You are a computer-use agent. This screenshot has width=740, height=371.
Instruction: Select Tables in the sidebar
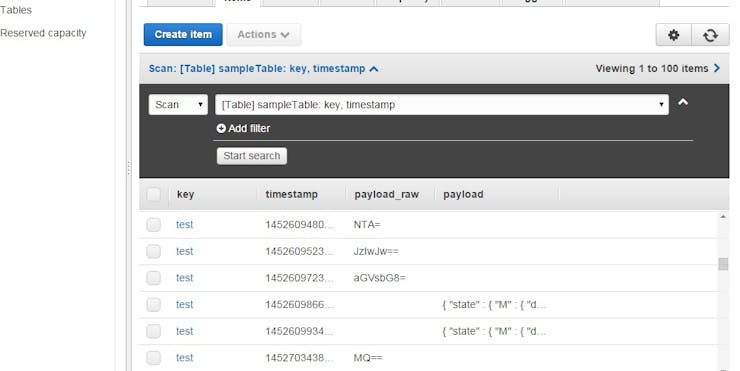coord(16,10)
